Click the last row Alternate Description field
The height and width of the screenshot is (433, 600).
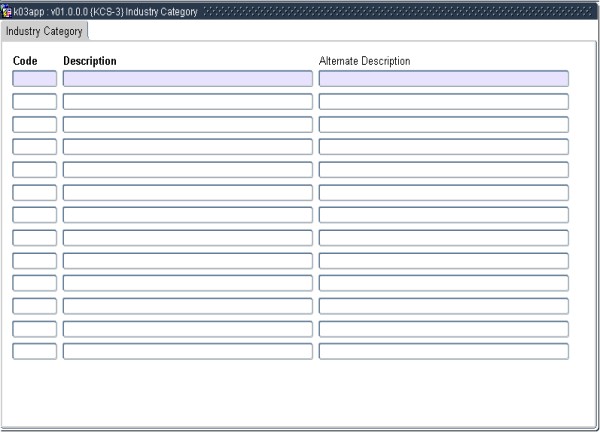pos(443,351)
